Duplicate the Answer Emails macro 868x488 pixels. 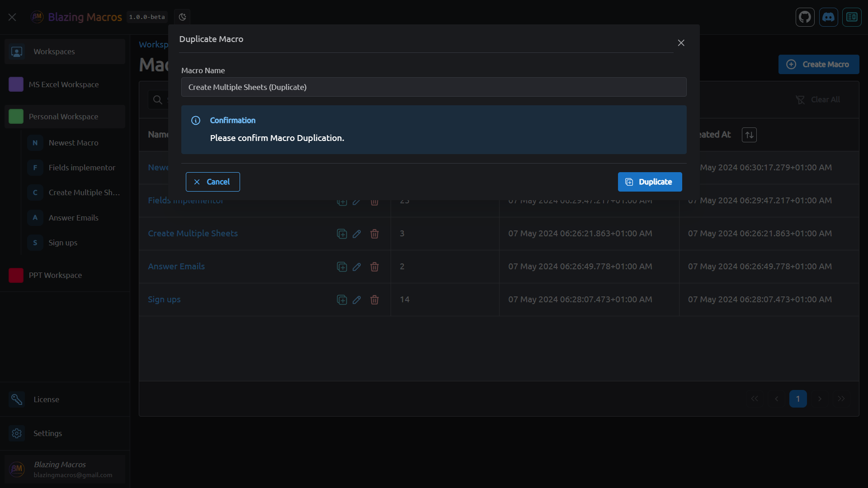342,267
